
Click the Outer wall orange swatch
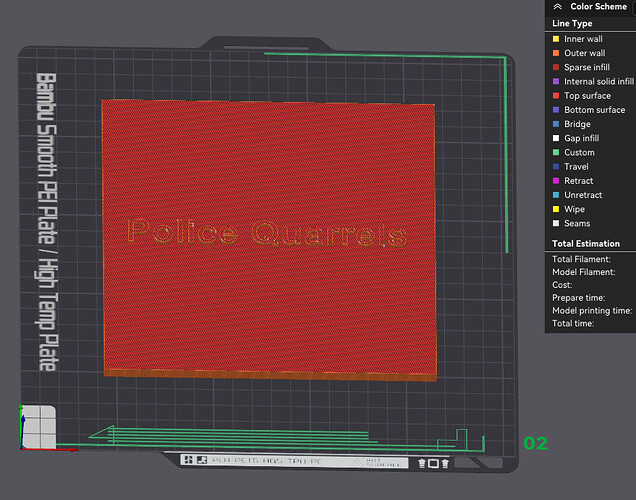coord(556,53)
